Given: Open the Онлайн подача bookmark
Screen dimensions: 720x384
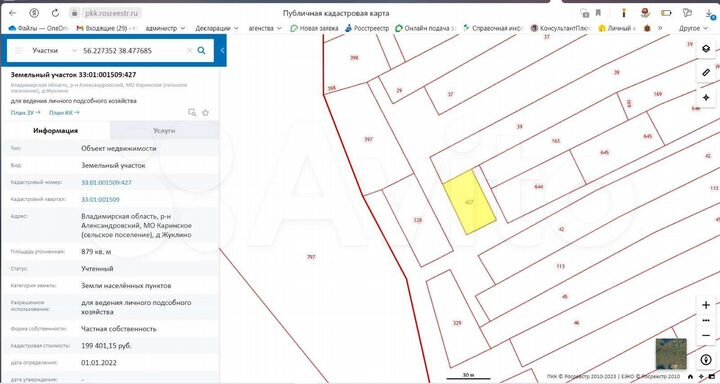Looking at the screenshot, I should click(425, 28).
